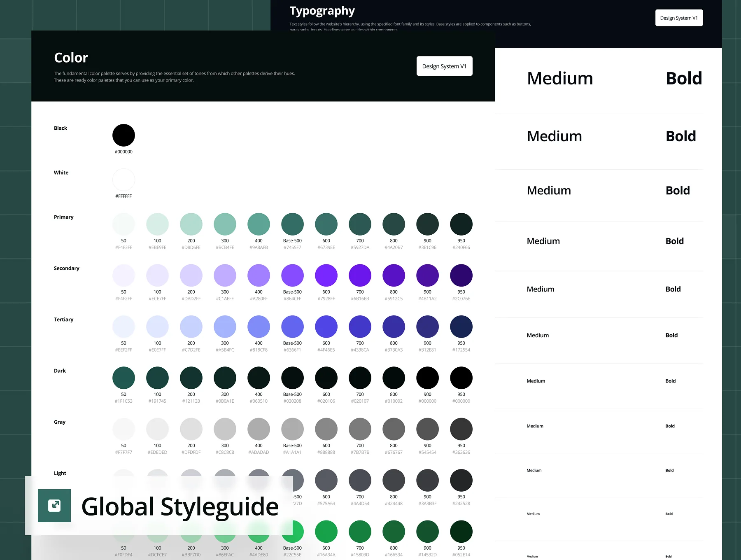
Task: Click the Global Styleguide title text
Action: (180, 507)
